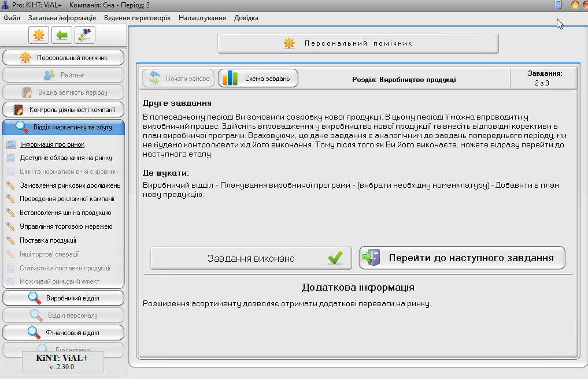This screenshot has width=588, height=379.
Task: Click the orange window button in title bar
Action: click(575, 5)
